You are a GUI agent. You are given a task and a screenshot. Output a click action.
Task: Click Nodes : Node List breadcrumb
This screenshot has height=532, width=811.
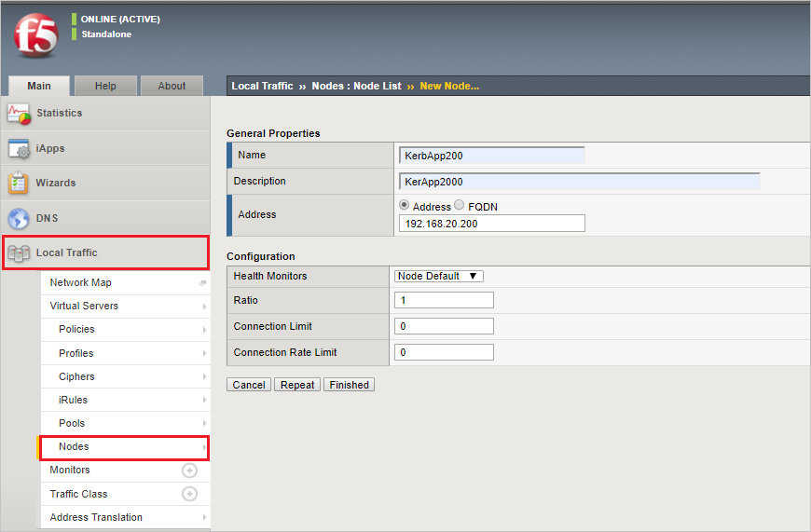[x=356, y=86]
